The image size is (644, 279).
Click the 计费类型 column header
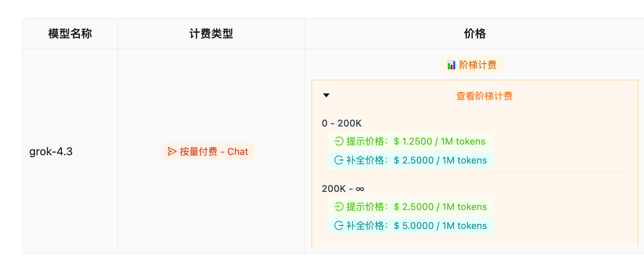211,33
